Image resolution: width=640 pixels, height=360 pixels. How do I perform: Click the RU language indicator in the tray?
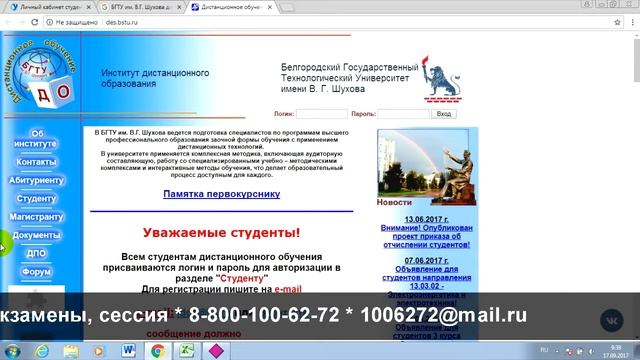tap(544, 350)
